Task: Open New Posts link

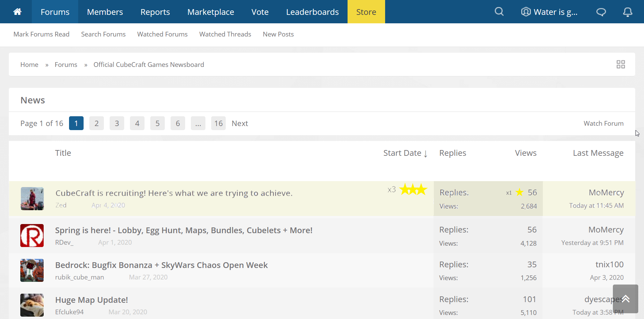Action: [278, 34]
